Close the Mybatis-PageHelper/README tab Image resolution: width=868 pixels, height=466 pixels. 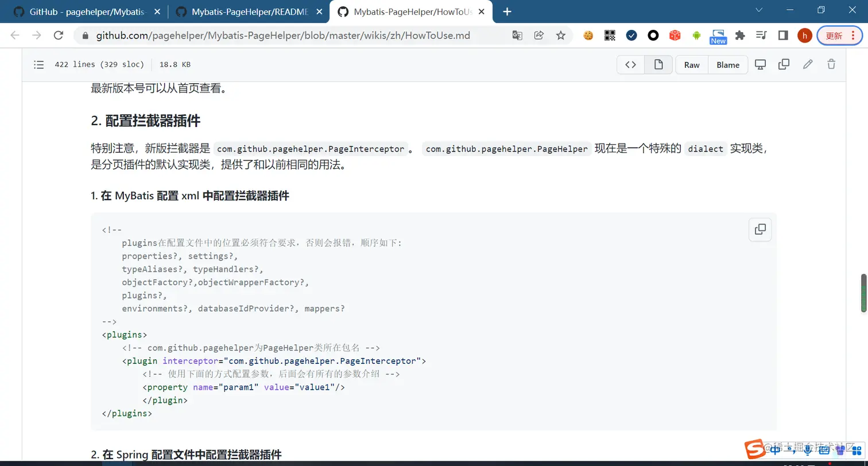pyautogui.click(x=319, y=11)
